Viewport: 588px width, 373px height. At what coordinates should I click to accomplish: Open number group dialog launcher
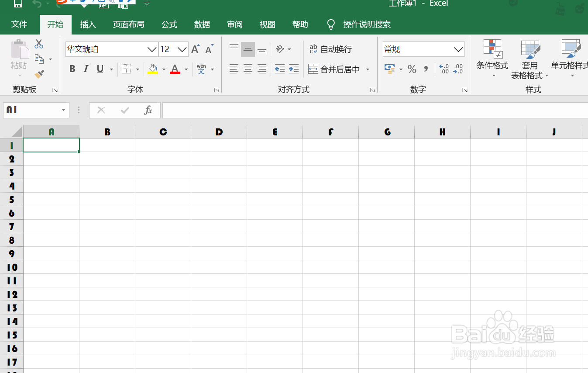[x=465, y=90]
